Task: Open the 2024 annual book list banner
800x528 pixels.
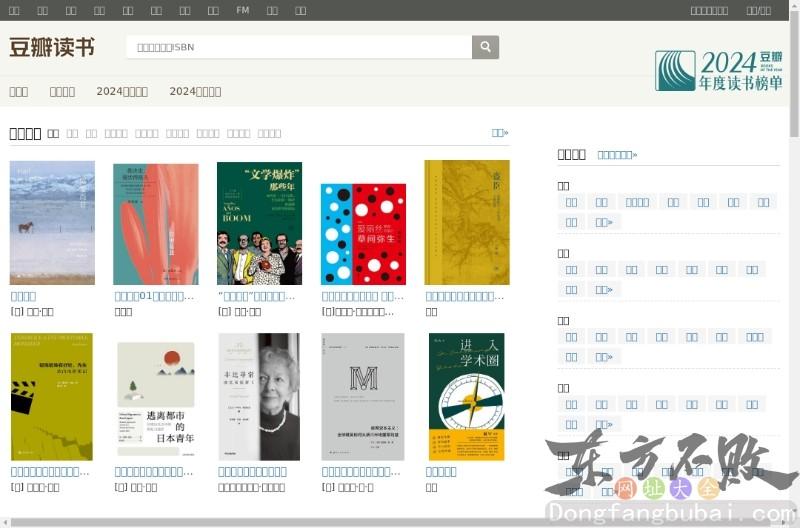Action: (x=719, y=70)
